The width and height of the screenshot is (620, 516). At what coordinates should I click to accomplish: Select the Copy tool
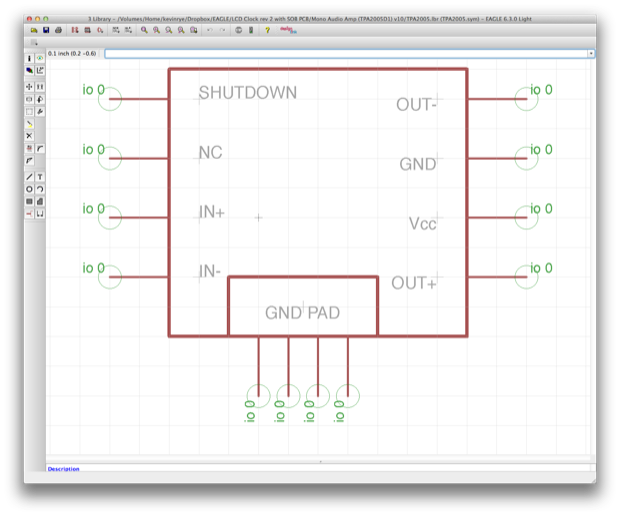[40, 87]
